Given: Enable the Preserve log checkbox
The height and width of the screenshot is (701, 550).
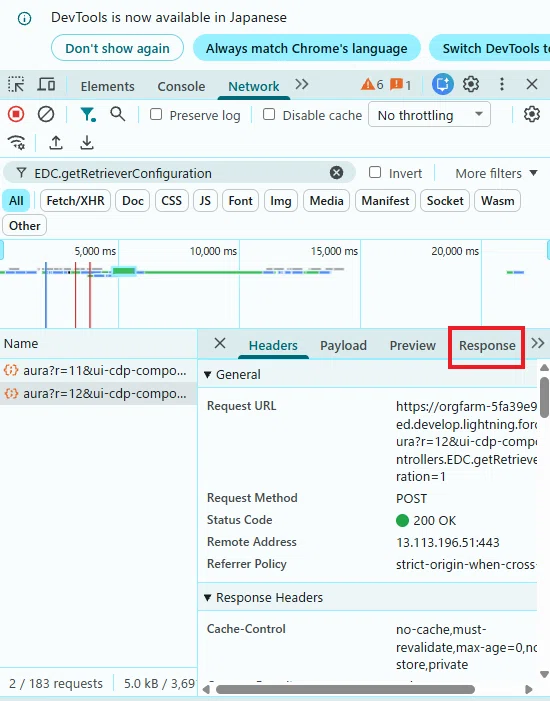Looking at the screenshot, I should click(156, 114).
